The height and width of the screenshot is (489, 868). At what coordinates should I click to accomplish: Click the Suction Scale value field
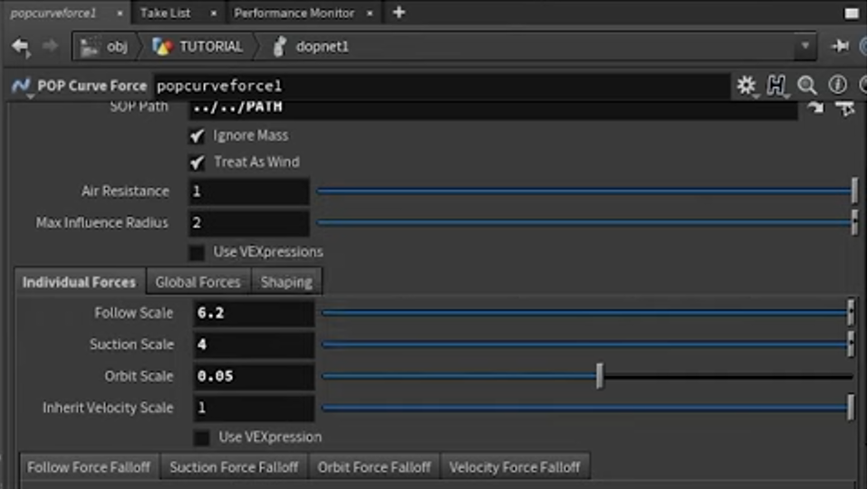[254, 345]
